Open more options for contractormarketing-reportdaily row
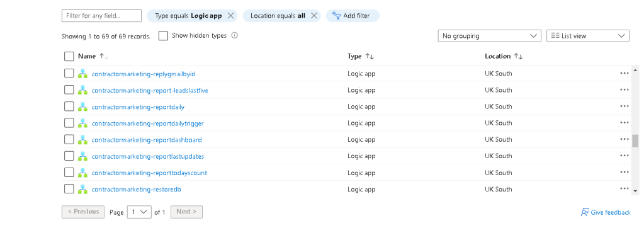 624,106
